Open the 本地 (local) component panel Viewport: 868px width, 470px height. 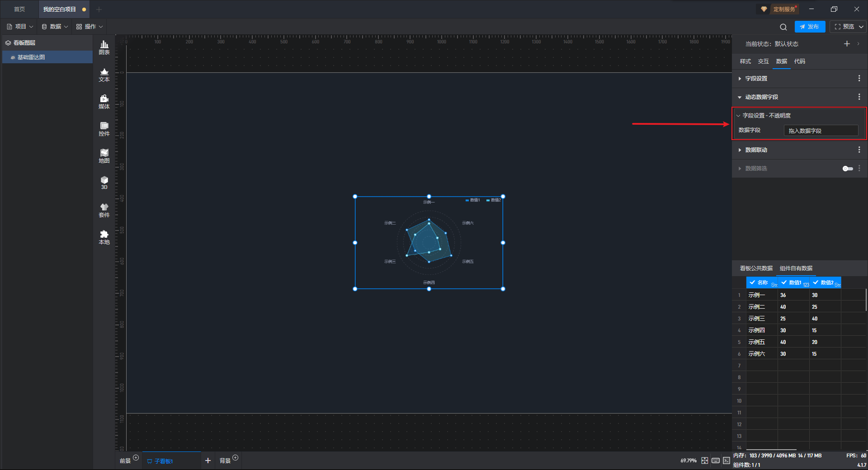[x=104, y=237]
